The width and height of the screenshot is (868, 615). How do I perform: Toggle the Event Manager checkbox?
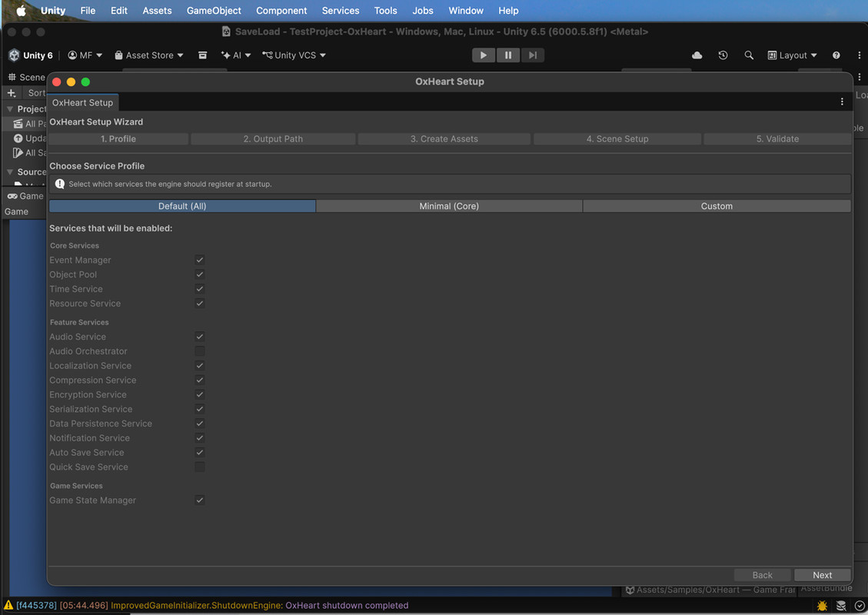coord(200,260)
